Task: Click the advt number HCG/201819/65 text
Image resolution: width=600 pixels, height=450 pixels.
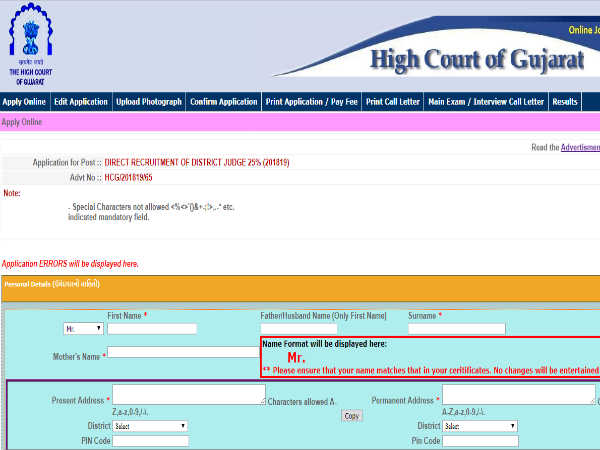Action: pyautogui.click(x=128, y=178)
